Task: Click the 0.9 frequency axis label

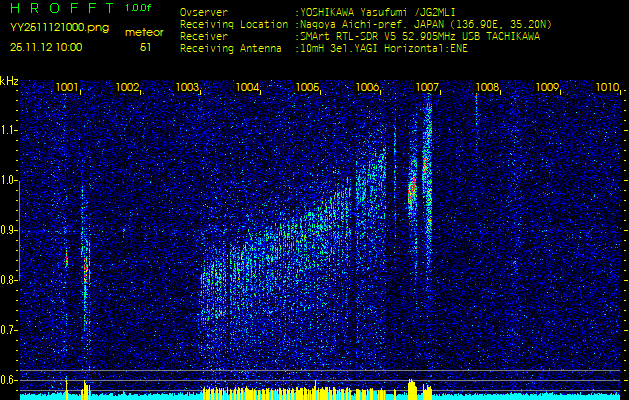Action: (7, 230)
